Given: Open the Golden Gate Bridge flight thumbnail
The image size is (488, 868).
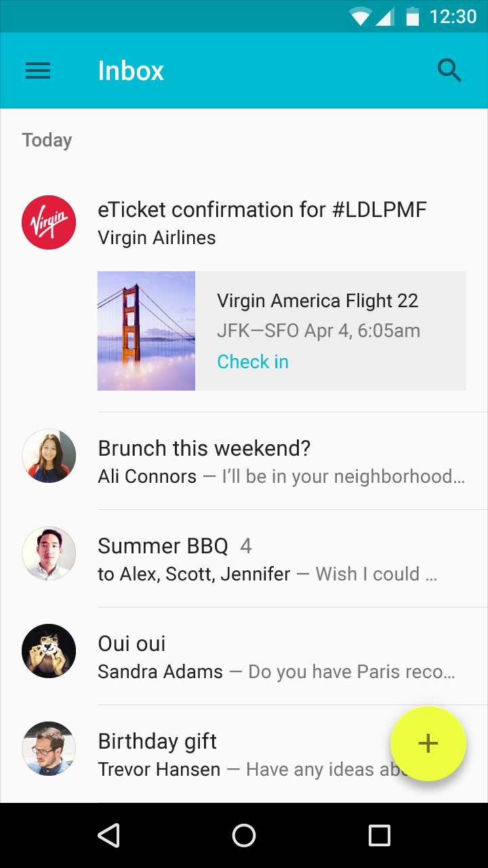Looking at the screenshot, I should 146,331.
